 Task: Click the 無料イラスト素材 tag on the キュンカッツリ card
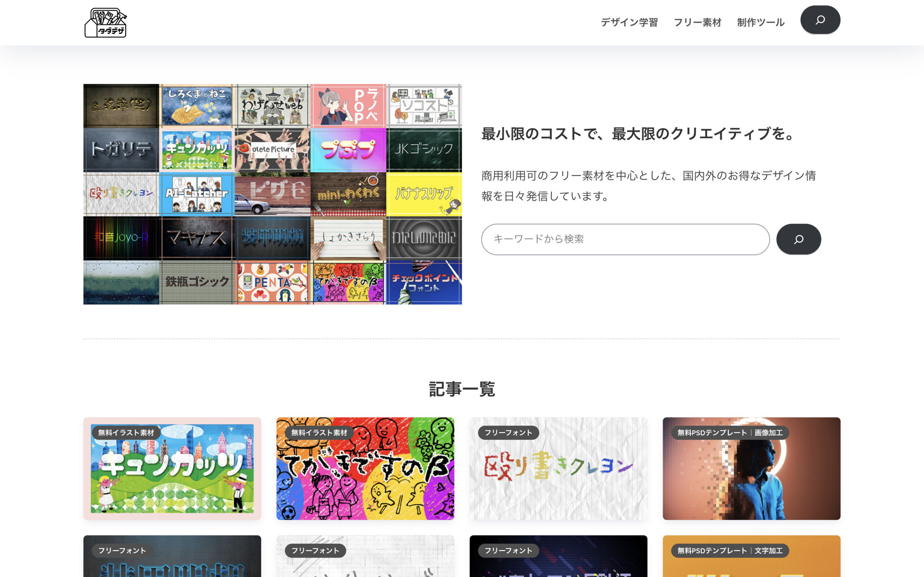pyautogui.click(x=126, y=432)
